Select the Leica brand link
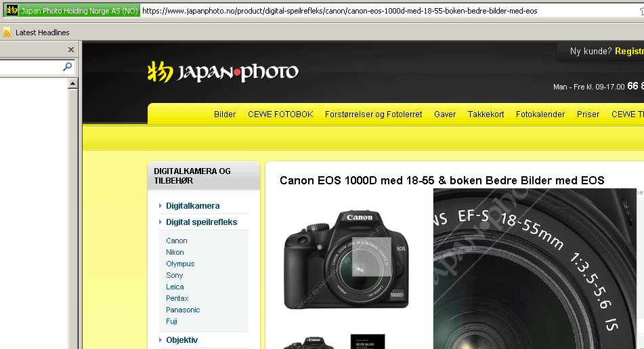The height and width of the screenshot is (349, 644). pyautogui.click(x=175, y=287)
